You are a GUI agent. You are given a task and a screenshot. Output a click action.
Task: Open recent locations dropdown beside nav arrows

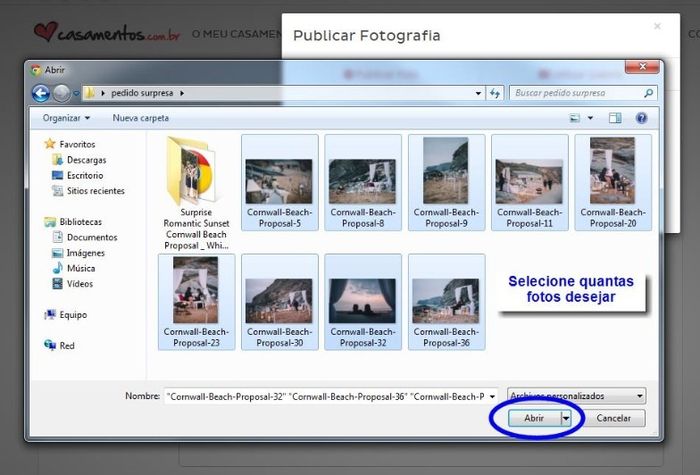click(76, 94)
